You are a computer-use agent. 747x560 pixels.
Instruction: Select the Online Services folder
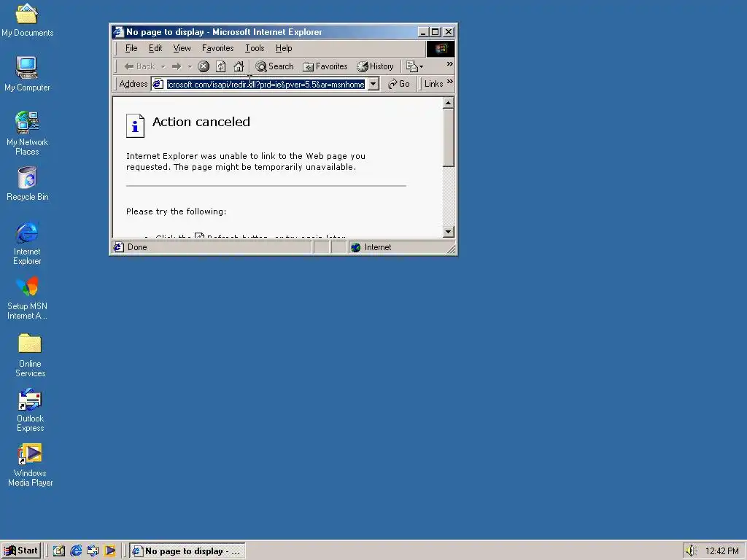[30, 355]
